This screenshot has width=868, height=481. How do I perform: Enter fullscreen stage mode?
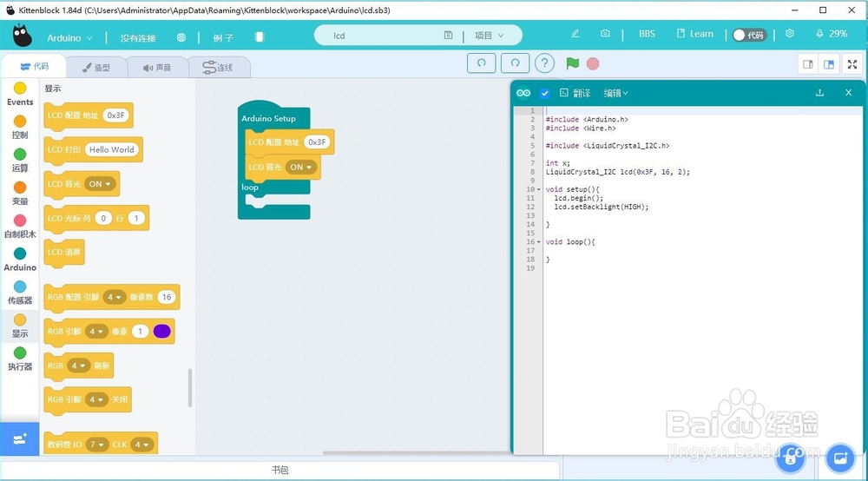click(852, 65)
